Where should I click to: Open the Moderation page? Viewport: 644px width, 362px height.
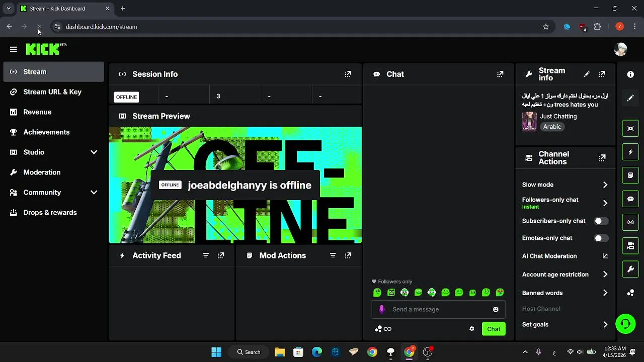click(53, 172)
